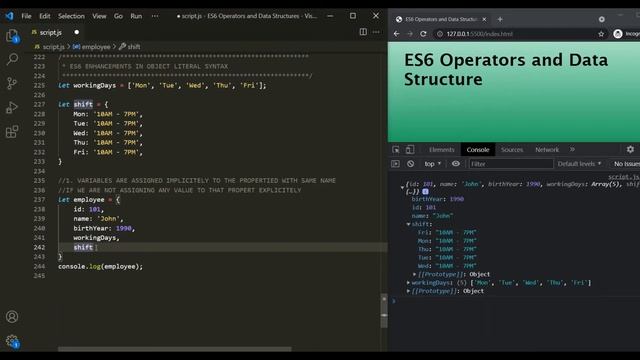Viewport: 640px width, 360px height.
Task: Show more menus with the ellipsis
Action: [x=155, y=16]
